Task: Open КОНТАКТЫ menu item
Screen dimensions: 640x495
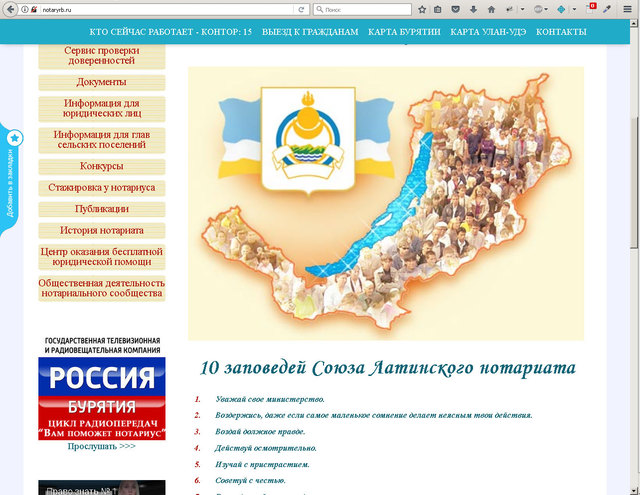Action: pyautogui.click(x=561, y=32)
